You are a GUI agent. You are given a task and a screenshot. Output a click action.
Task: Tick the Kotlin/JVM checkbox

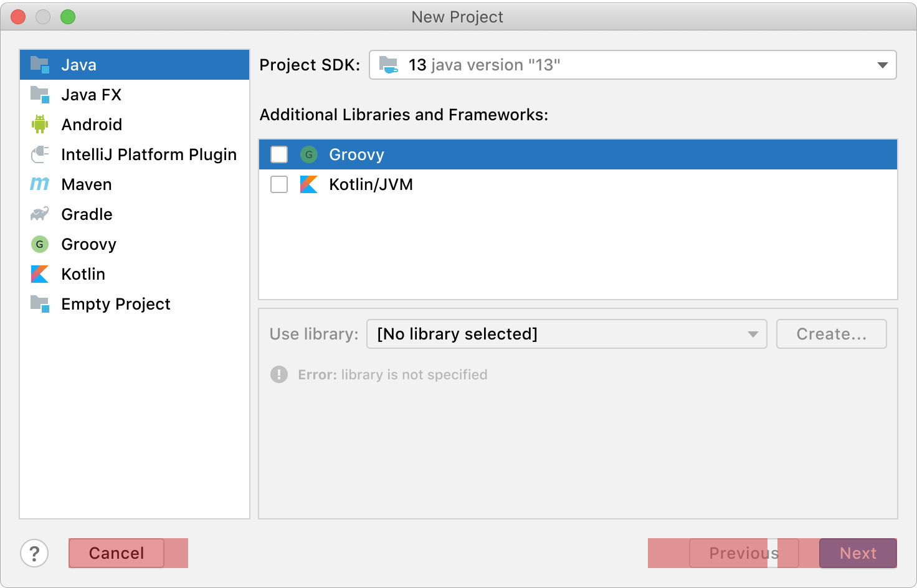click(x=279, y=184)
